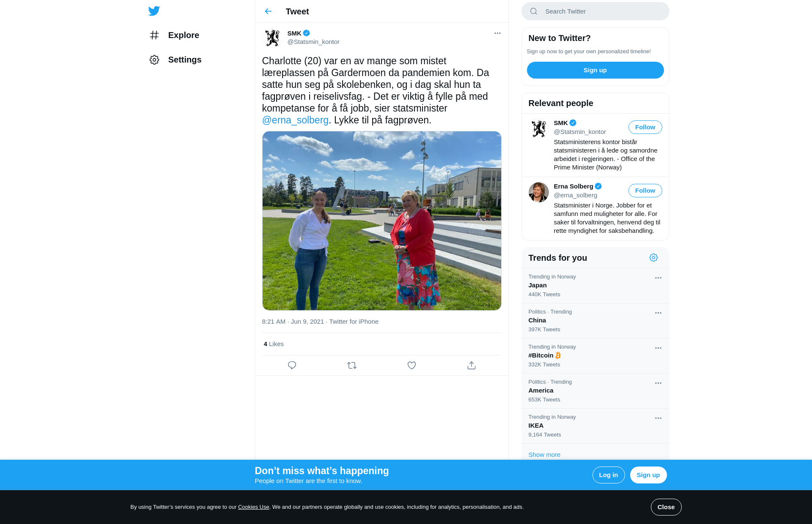Click the @erna_solberg mention link
This screenshot has width=812, height=524.
tap(295, 120)
